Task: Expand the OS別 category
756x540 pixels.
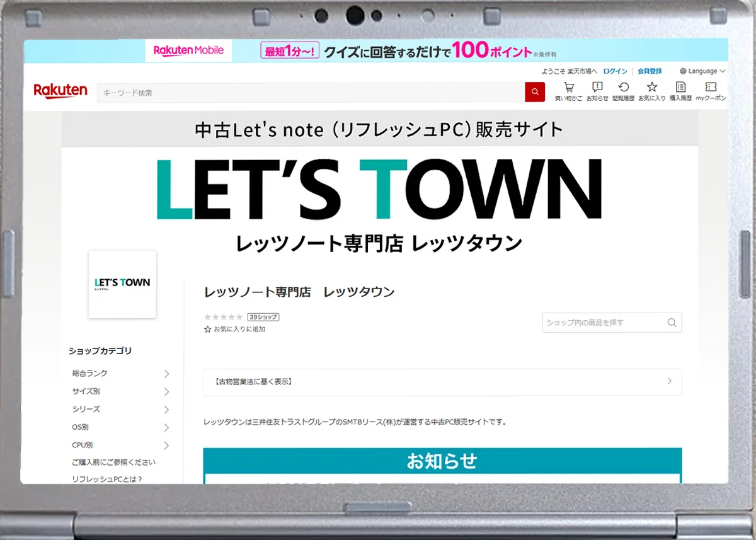Action: tap(120, 427)
